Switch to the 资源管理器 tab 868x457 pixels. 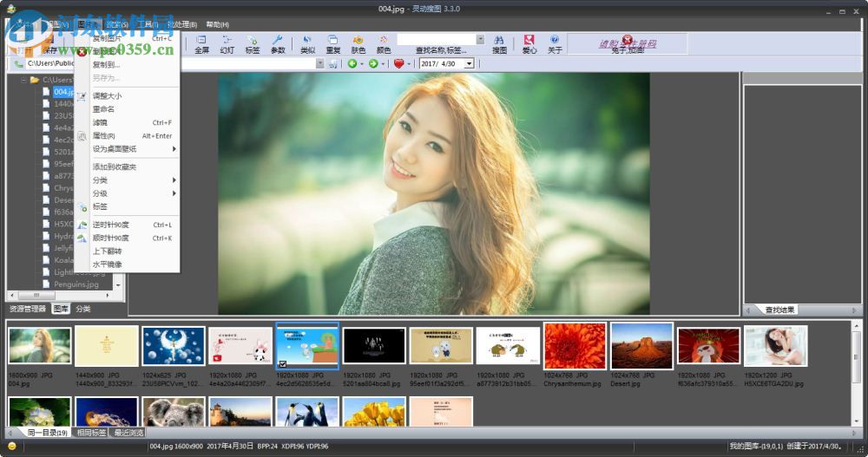pos(28,309)
